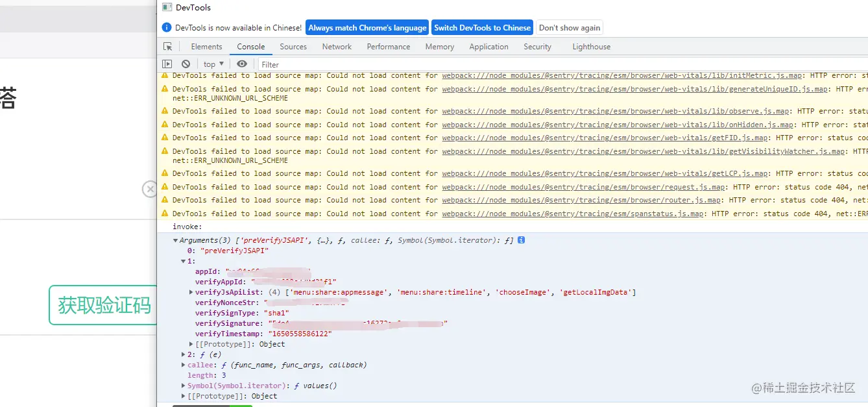The image size is (868, 407).
Task: Toggle the console sidebar panel icon
Action: tap(167, 64)
